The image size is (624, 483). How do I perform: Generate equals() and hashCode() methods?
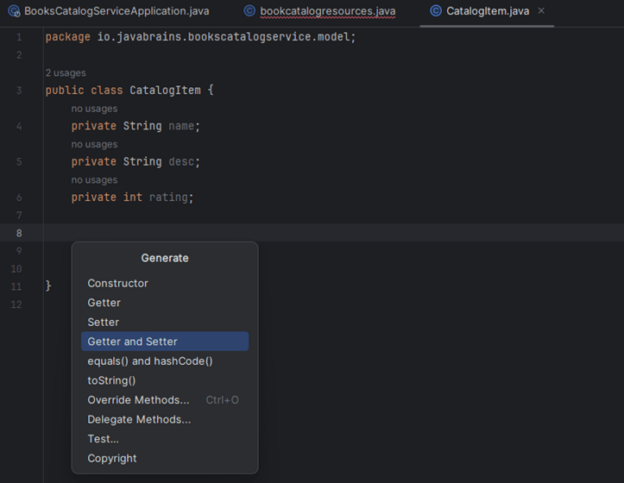(150, 361)
